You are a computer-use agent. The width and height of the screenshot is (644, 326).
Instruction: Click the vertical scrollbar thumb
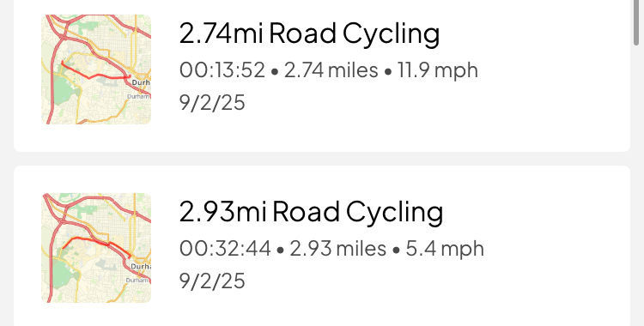(636, 21)
